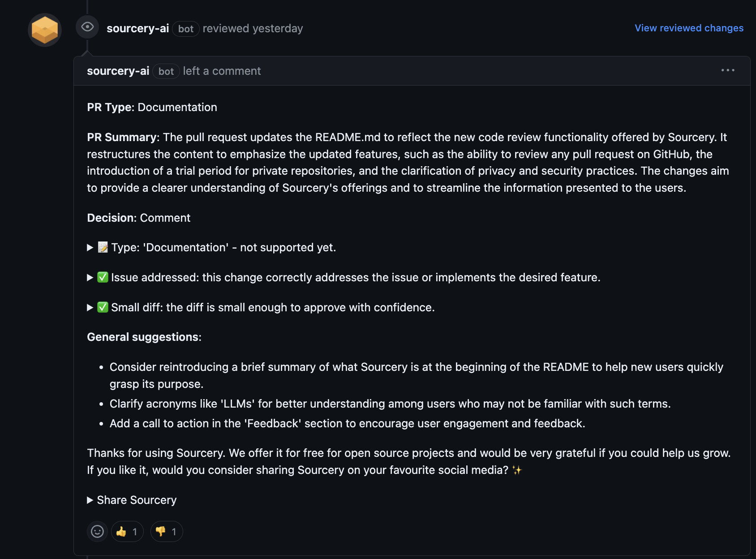Open the comment options kebab menu
This screenshot has width=756, height=559.
[x=728, y=70]
